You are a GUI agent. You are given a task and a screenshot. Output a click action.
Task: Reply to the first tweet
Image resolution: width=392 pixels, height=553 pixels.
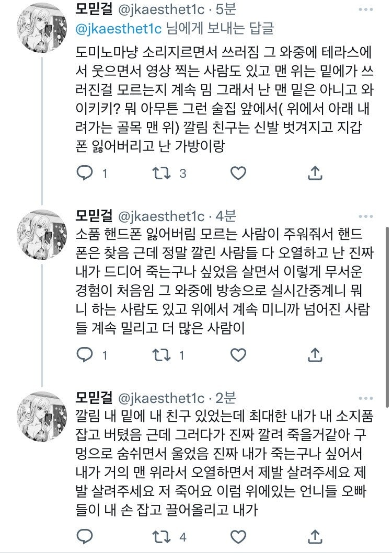[x=85, y=173]
